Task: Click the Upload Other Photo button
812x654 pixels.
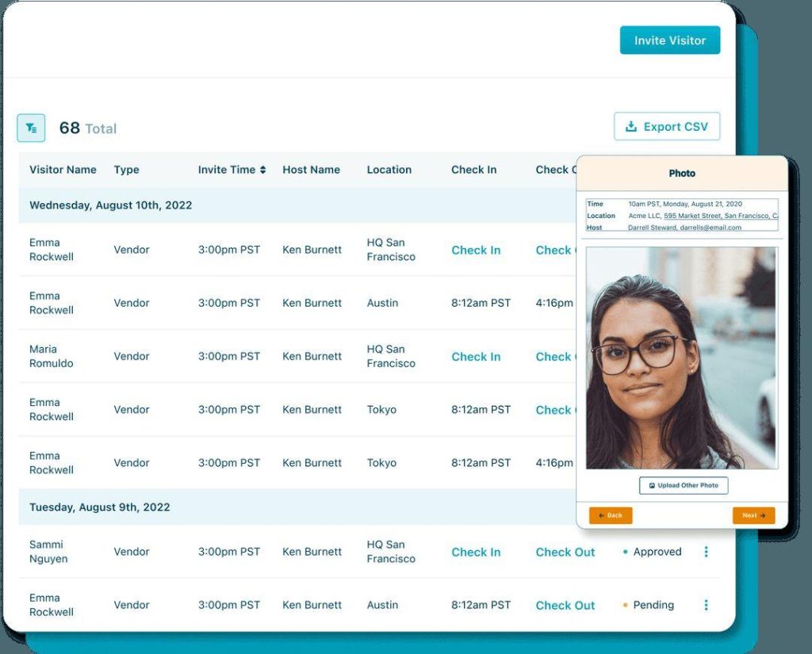Action: (x=684, y=485)
